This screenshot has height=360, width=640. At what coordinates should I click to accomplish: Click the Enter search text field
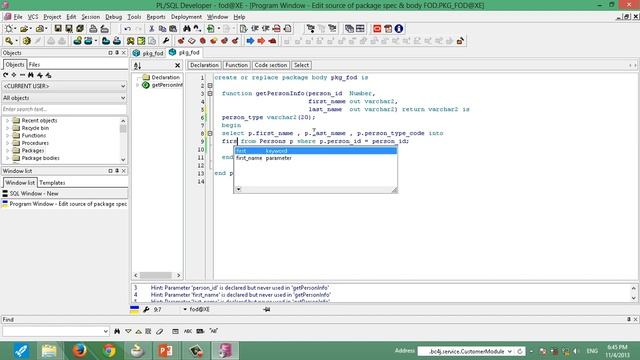click(64, 109)
